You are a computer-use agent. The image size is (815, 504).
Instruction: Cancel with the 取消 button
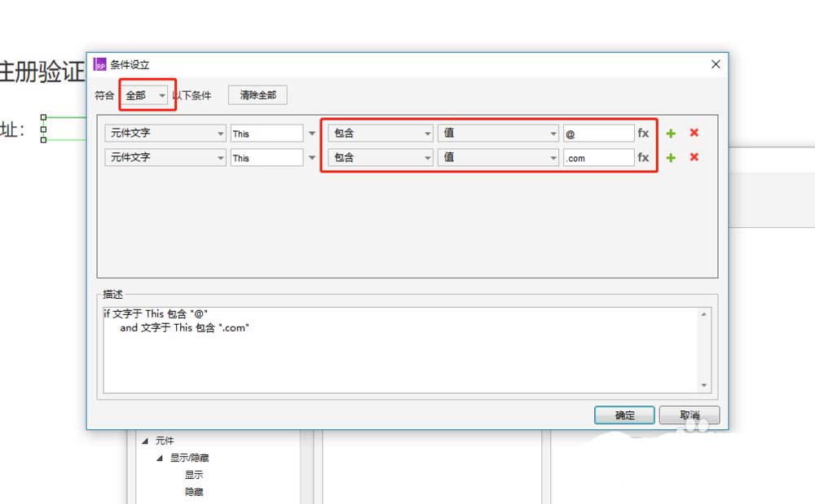pos(689,415)
